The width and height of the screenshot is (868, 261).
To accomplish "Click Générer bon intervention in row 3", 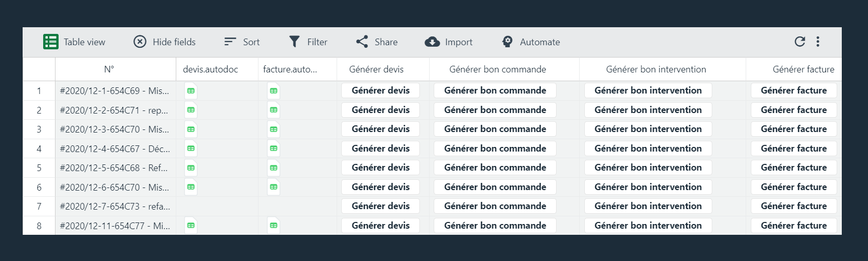I will pos(648,129).
